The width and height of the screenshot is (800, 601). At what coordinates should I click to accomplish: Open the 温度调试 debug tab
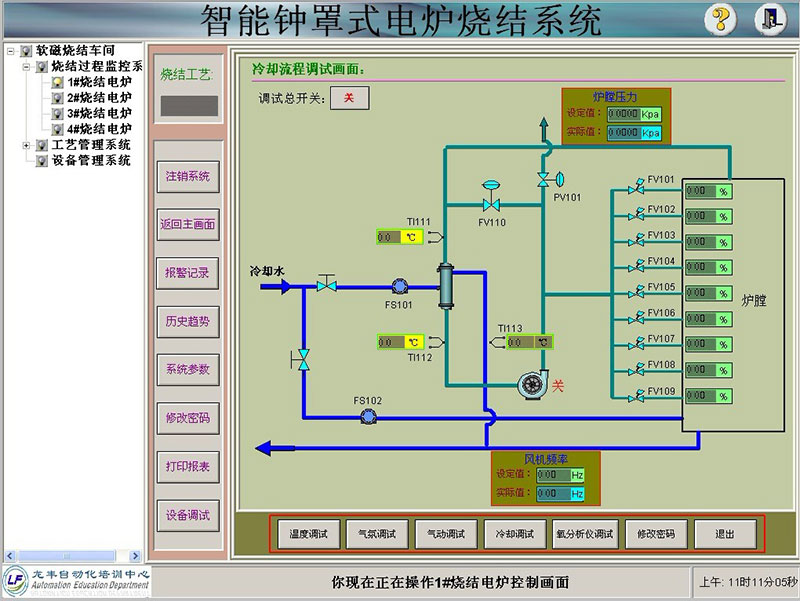coord(308,534)
